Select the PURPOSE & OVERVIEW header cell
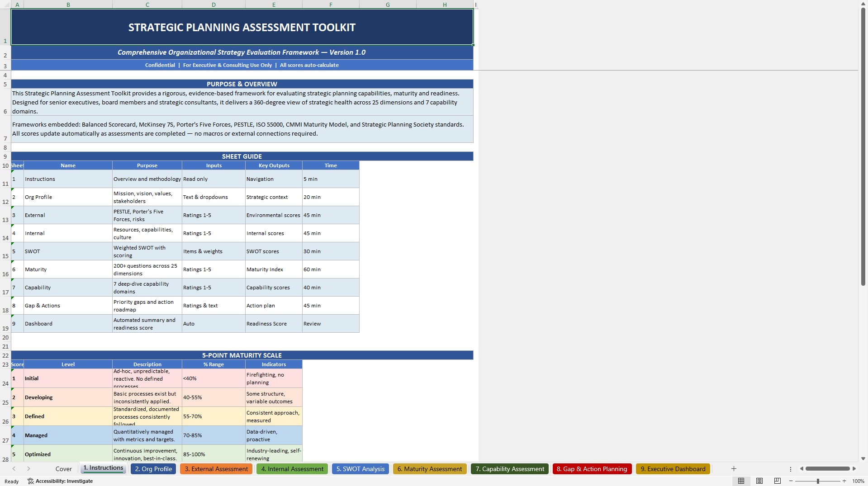868x486 pixels. click(242, 84)
